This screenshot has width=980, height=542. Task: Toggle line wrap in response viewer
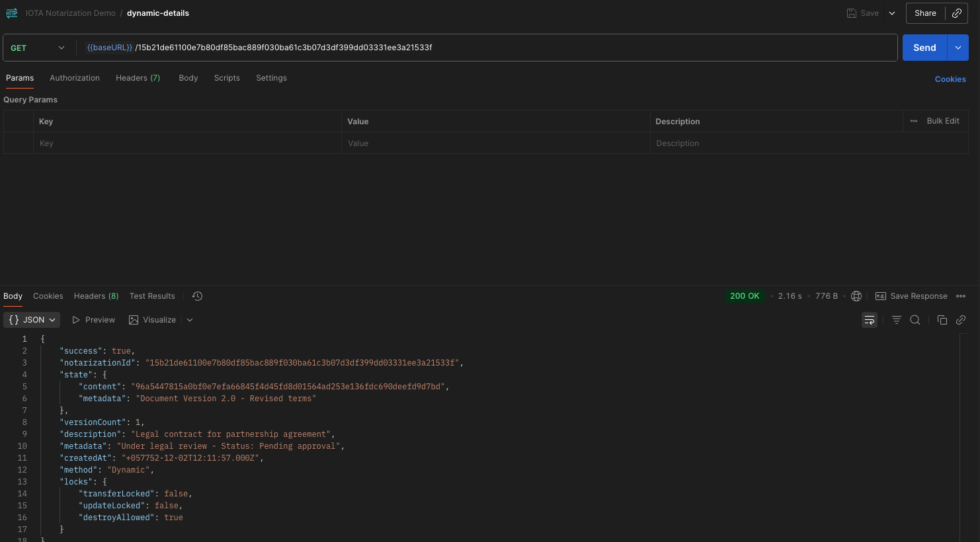point(870,320)
